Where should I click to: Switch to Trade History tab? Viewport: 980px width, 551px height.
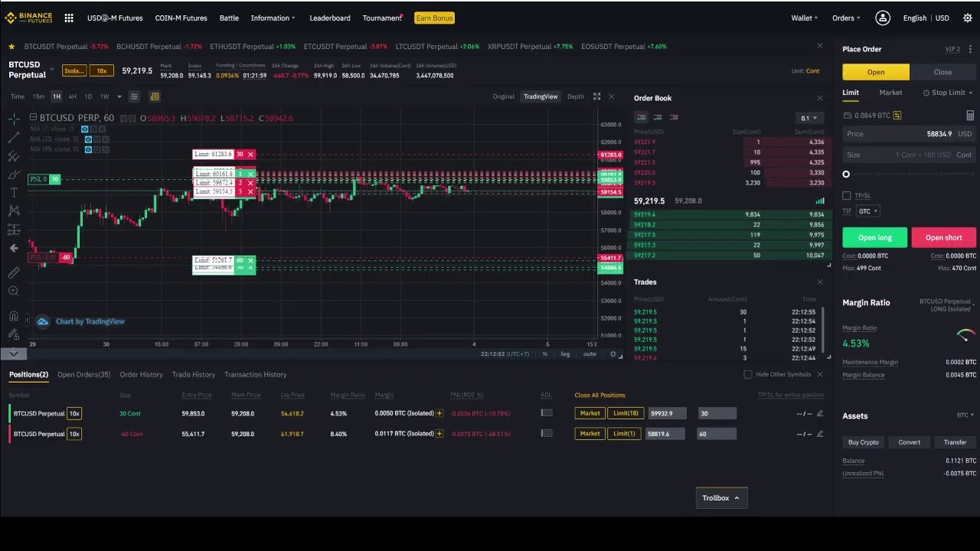194,374
